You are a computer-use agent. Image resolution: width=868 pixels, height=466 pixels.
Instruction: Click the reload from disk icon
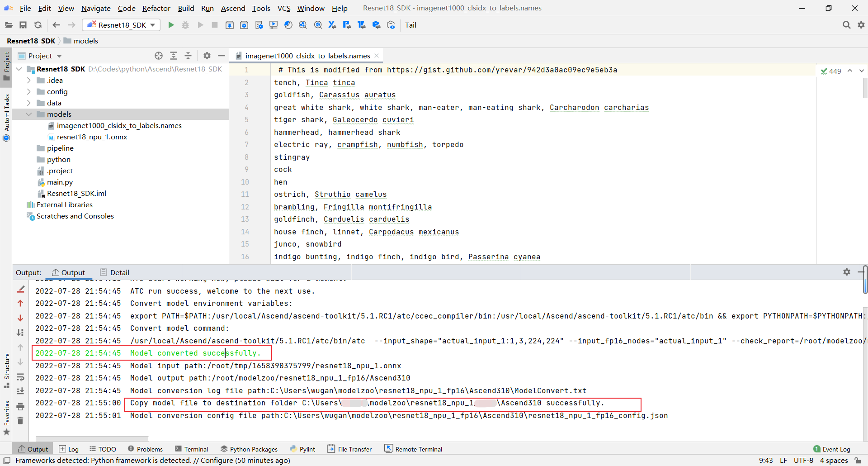click(38, 25)
